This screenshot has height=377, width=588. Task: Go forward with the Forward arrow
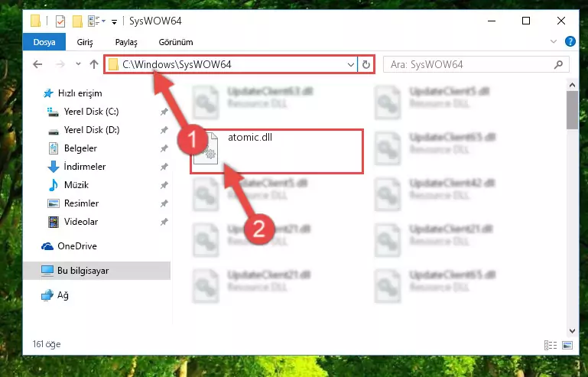click(60, 64)
